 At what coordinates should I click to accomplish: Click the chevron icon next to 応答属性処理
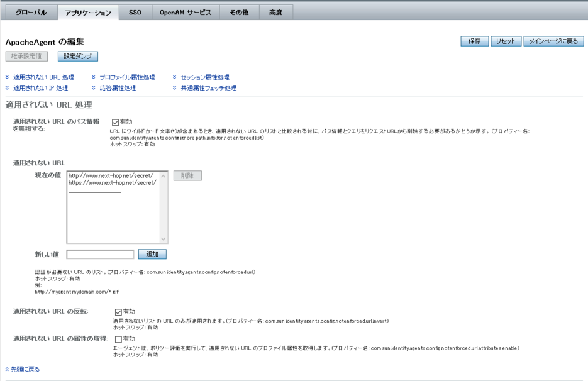[92, 88]
